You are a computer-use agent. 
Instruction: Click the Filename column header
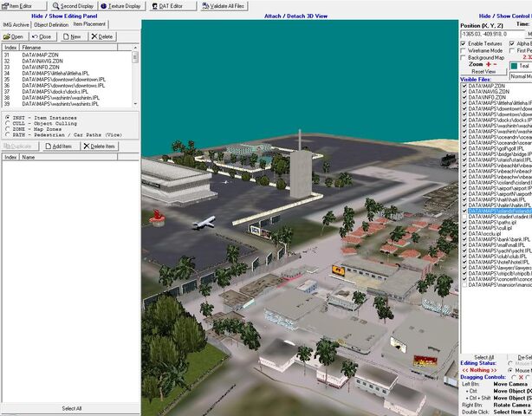pos(68,48)
